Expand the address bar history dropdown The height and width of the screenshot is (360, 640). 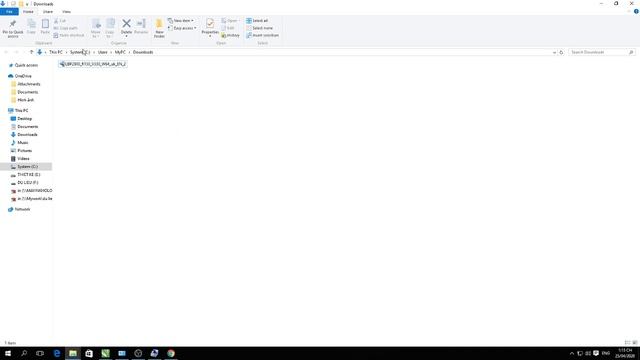[554, 52]
